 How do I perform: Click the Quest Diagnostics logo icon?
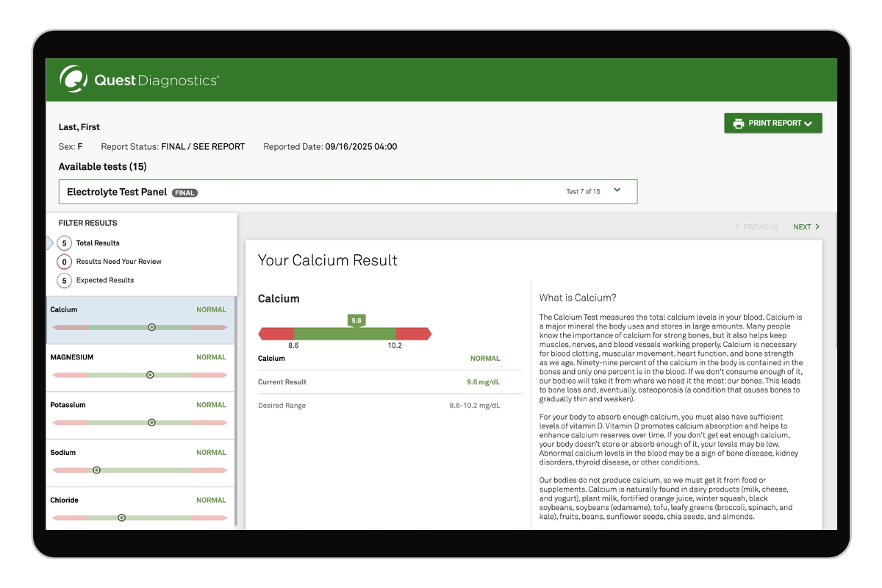tap(73, 79)
